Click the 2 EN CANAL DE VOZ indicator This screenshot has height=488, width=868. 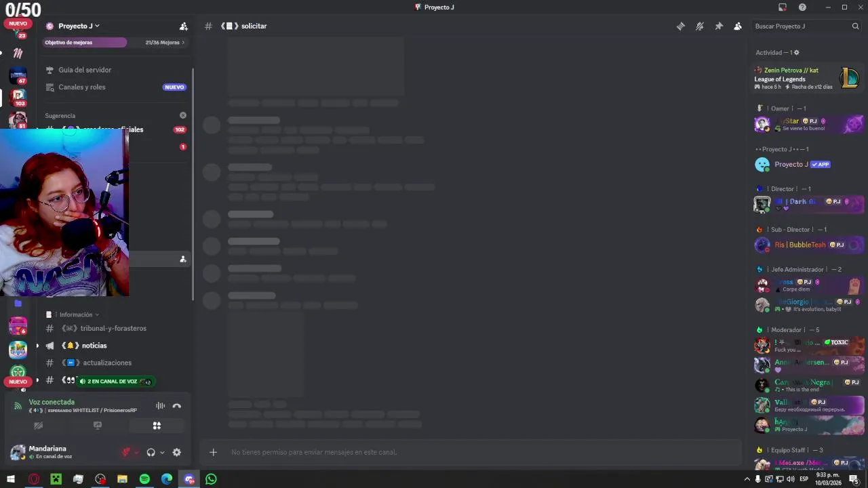point(115,382)
